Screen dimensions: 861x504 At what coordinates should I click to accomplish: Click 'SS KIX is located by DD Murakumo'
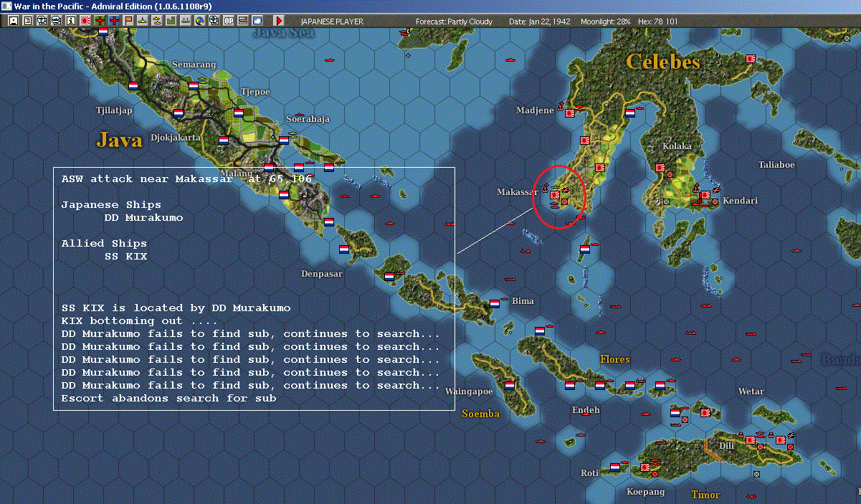tap(176, 308)
